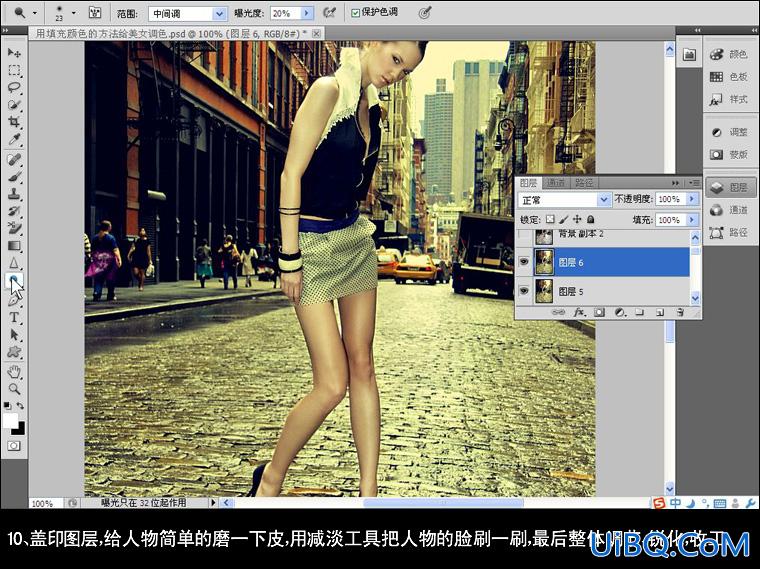Enable airbrush mode in options bar

330,13
